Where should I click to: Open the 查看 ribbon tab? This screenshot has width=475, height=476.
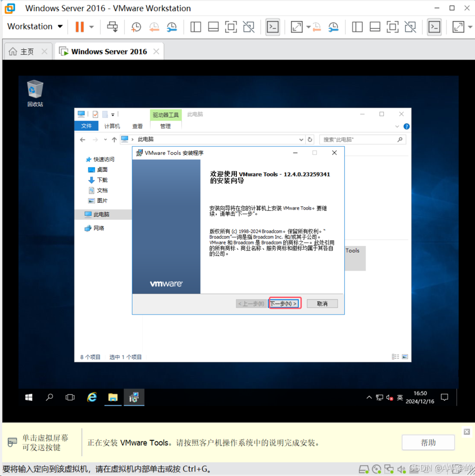pyautogui.click(x=137, y=126)
